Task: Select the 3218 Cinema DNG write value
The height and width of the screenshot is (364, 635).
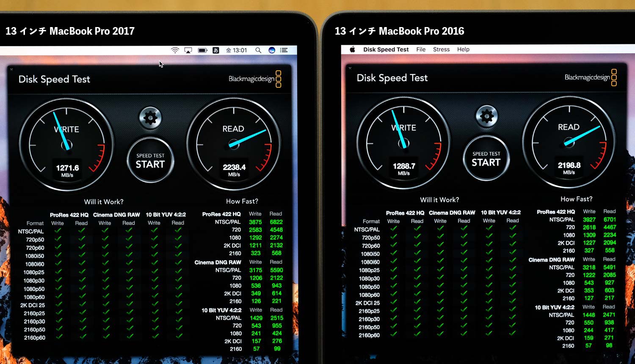Action: click(589, 267)
